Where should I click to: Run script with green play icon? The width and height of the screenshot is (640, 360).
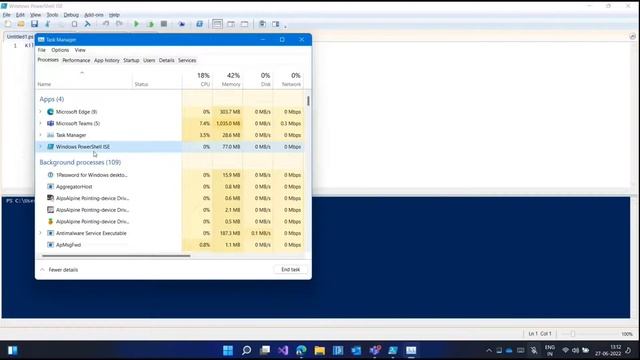[137, 24]
